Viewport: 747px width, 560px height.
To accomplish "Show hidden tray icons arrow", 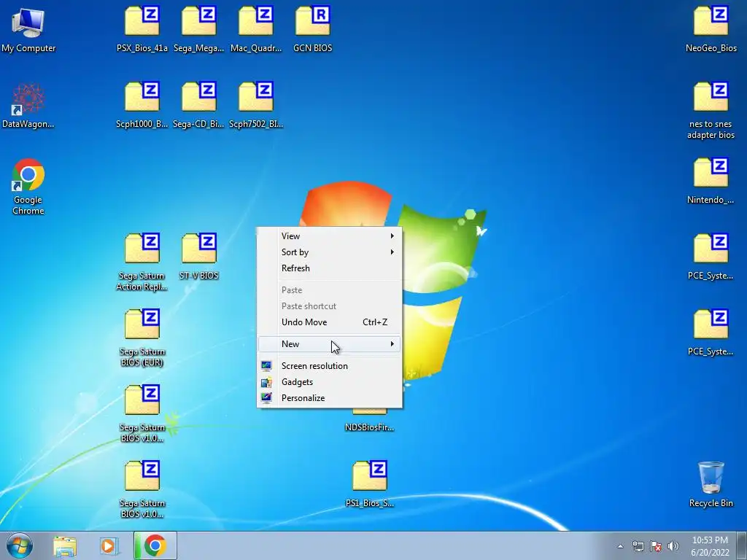I will pos(620,546).
